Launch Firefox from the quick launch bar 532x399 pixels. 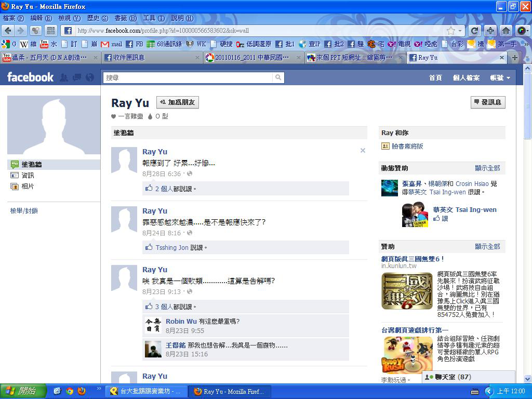tap(82, 391)
